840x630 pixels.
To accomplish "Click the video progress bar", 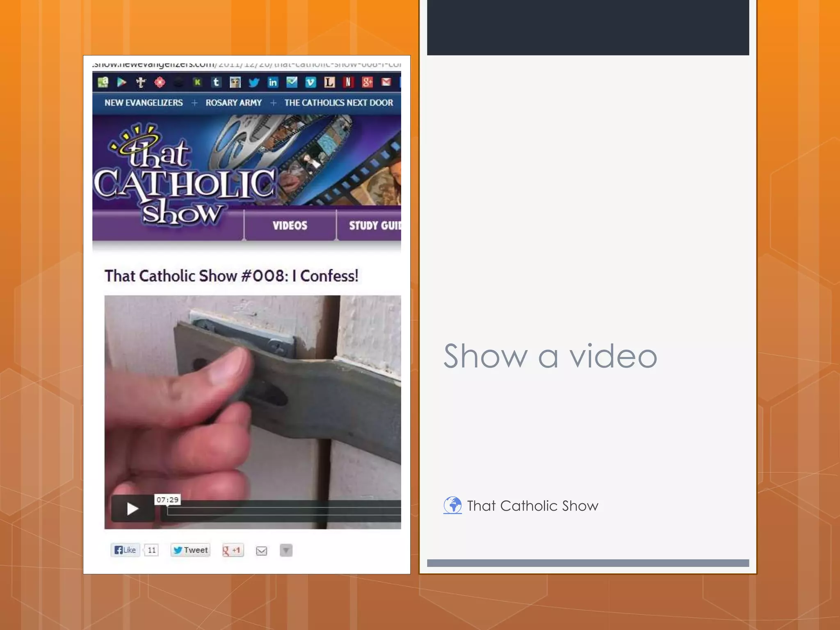I will click(x=283, y=511).
